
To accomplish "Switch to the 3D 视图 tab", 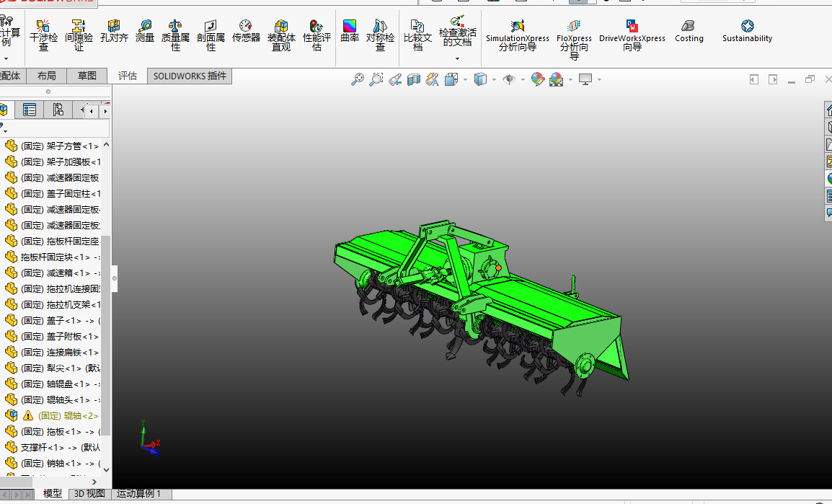I will coord(89,493).
